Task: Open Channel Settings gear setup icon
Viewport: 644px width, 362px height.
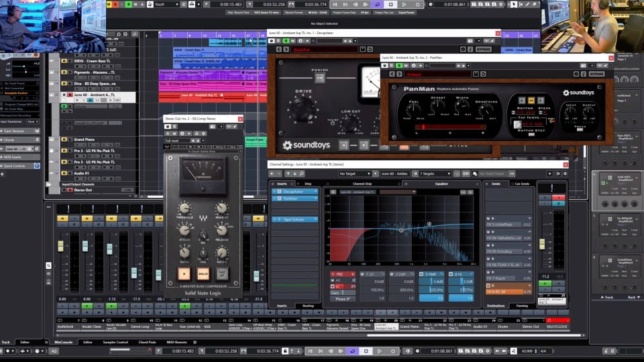Action: [565, 174]
